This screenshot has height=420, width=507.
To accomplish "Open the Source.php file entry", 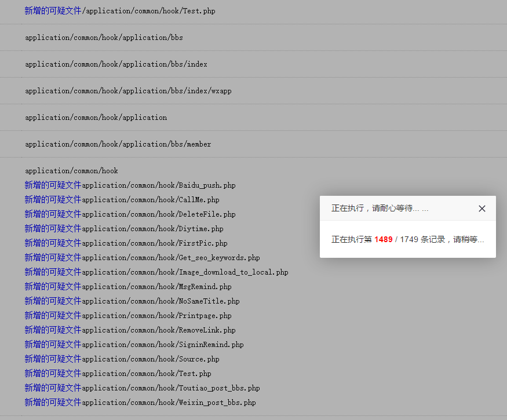I will 150,359.
